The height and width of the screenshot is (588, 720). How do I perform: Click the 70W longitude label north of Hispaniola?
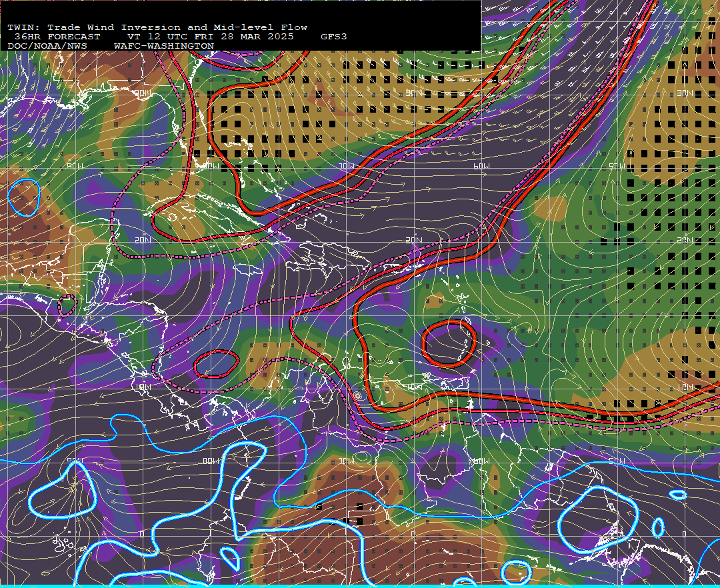(347, 166)
